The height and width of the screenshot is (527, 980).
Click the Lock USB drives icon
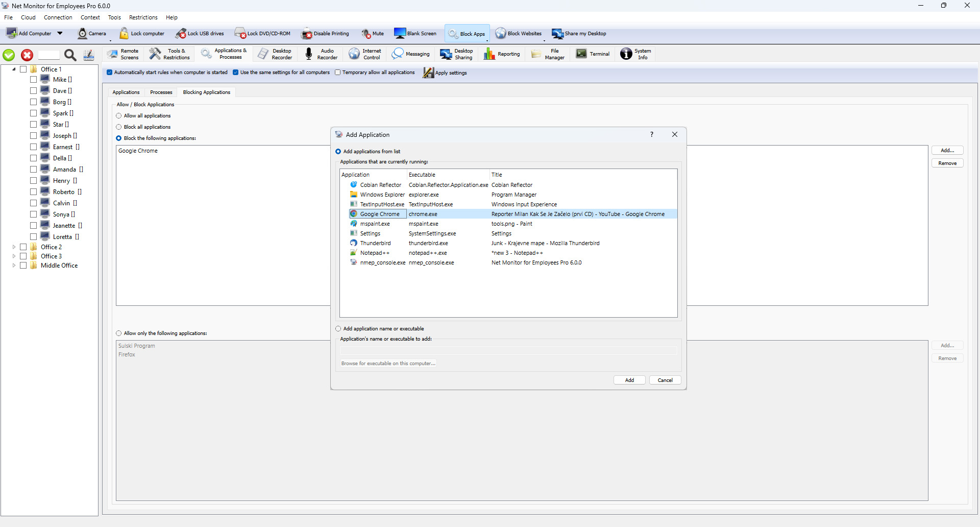[x=181, y=34]
